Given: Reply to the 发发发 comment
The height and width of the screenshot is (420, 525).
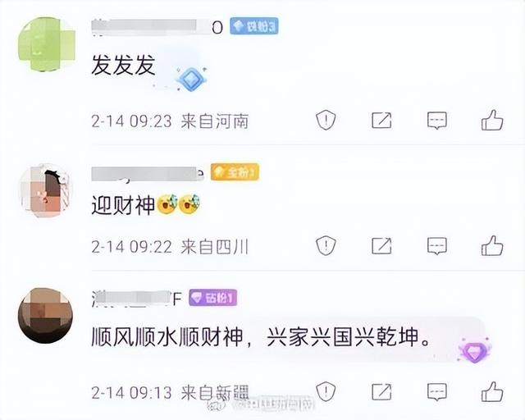Looking at the screenshot, I should pyautogui.click(x=437, y=121).
